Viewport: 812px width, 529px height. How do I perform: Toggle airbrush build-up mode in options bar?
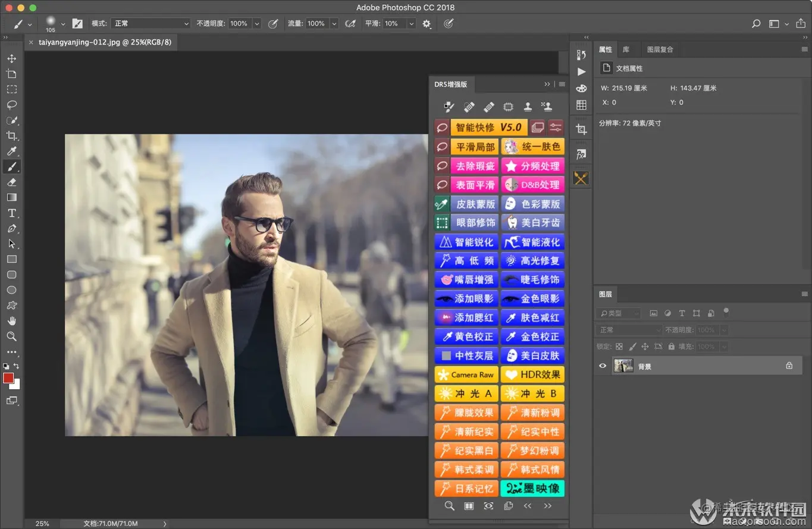pyautogui.click(x=350, y=24)
